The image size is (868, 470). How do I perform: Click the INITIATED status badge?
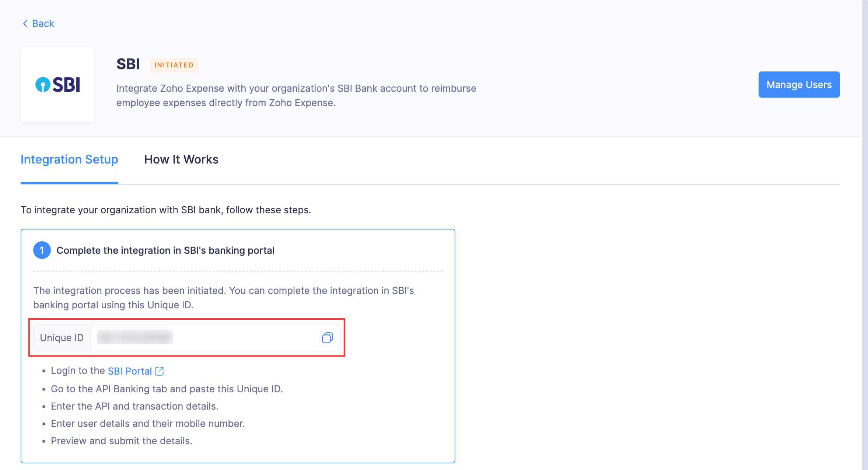174,65
